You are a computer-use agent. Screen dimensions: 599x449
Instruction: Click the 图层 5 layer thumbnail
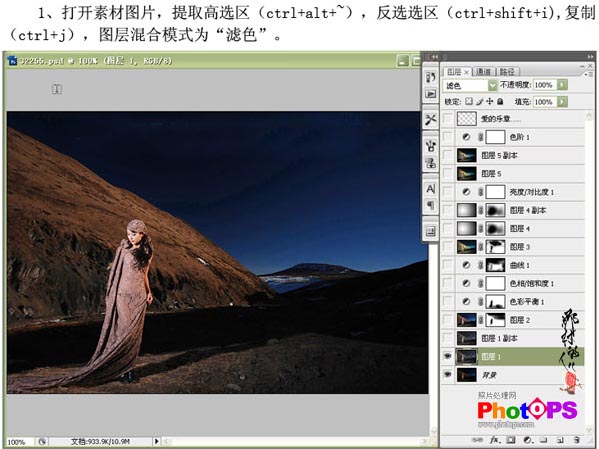coord(467,173)
